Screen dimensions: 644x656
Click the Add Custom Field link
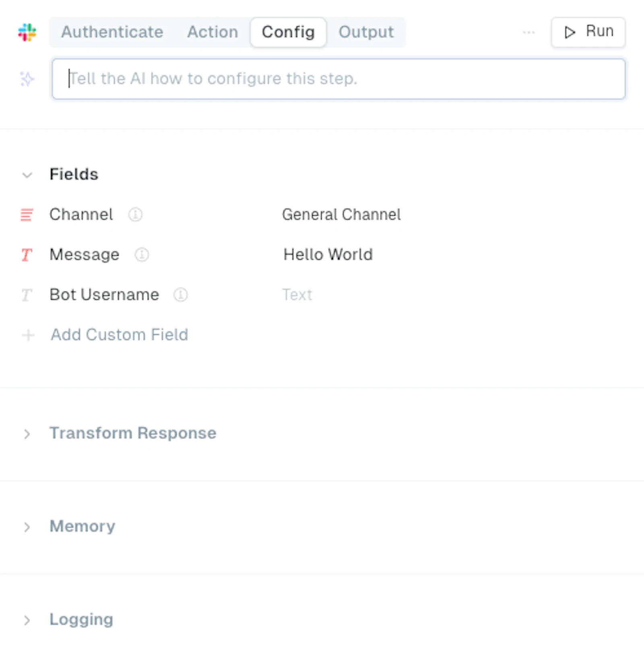[x=119, y=335]
